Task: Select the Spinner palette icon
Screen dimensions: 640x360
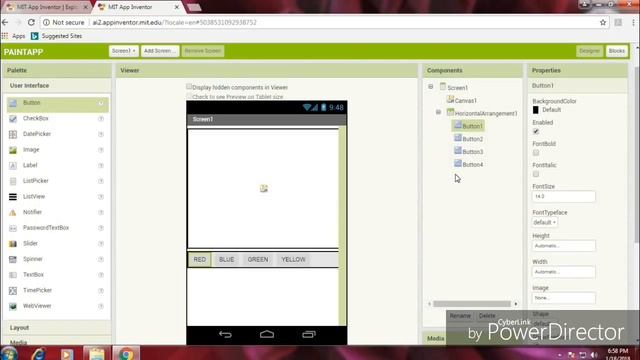Action: click(x=13, y=259)
